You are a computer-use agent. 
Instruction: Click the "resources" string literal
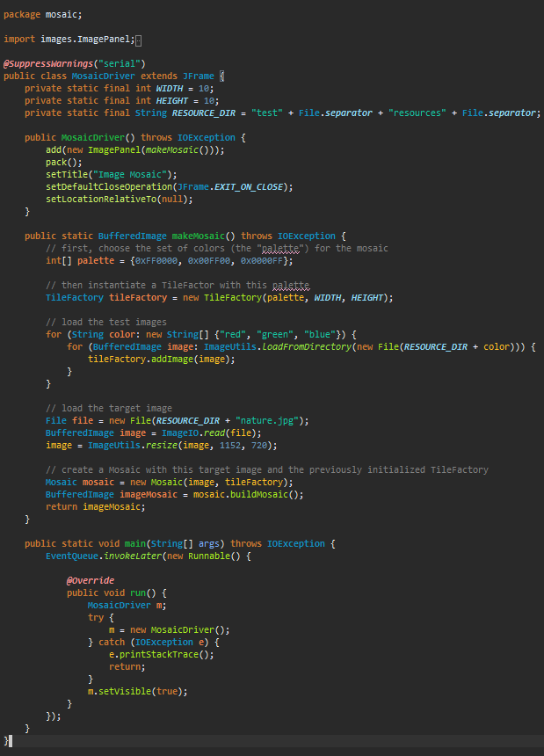tap(417, 113)
